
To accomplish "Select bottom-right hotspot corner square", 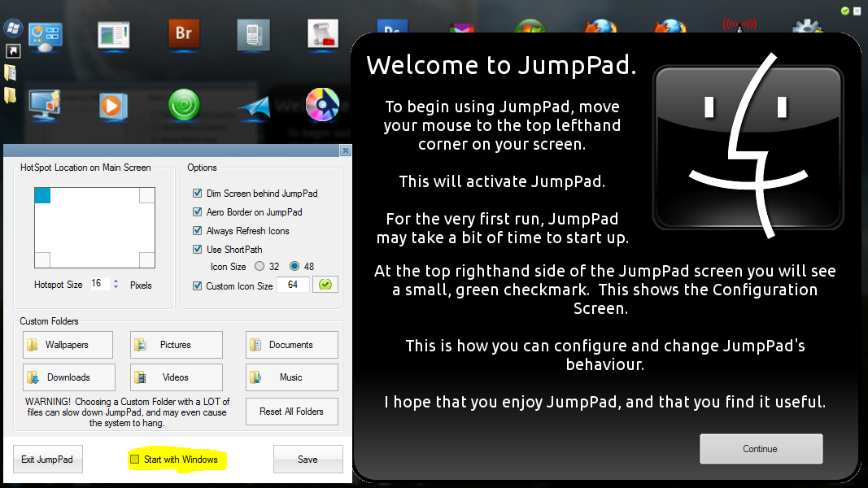I will (x=146, y=260).
